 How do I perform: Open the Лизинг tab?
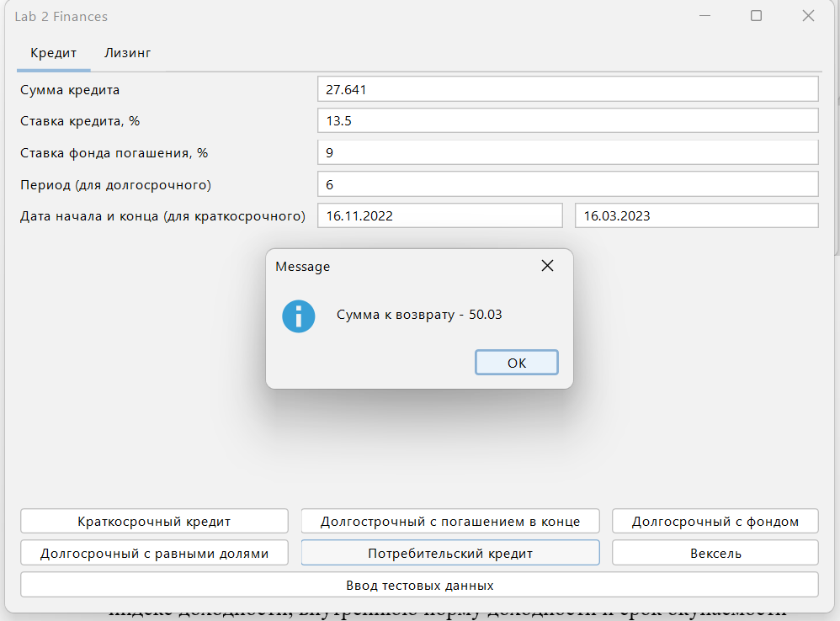(127, 53)
